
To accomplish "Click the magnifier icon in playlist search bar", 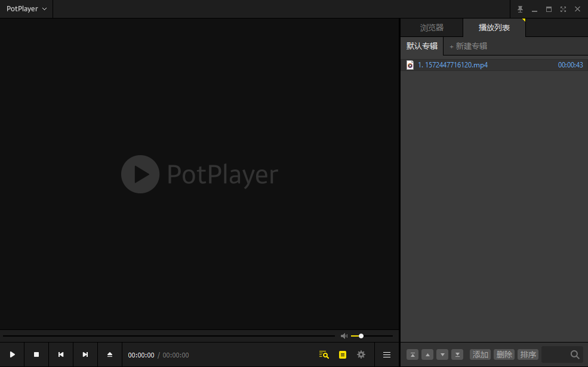I will pyautogui.click(x=574, y=354).
